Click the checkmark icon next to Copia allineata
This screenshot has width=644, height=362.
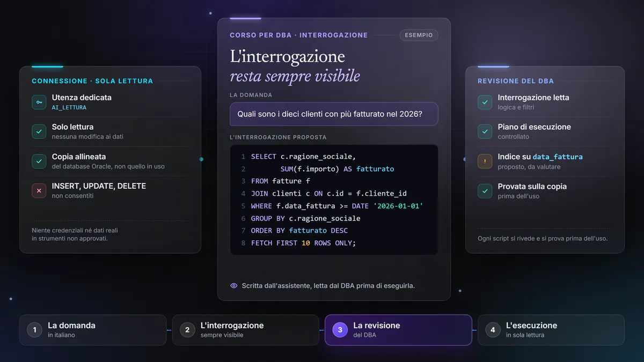pos(39,161)
